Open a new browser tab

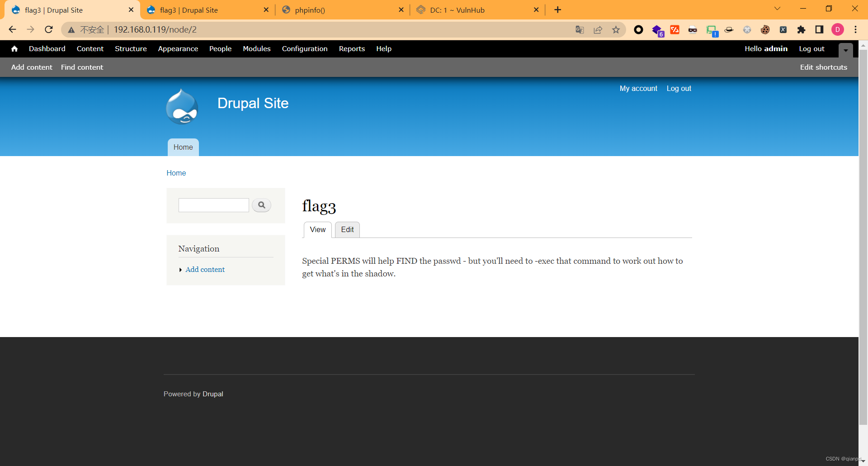click(558, 10)
